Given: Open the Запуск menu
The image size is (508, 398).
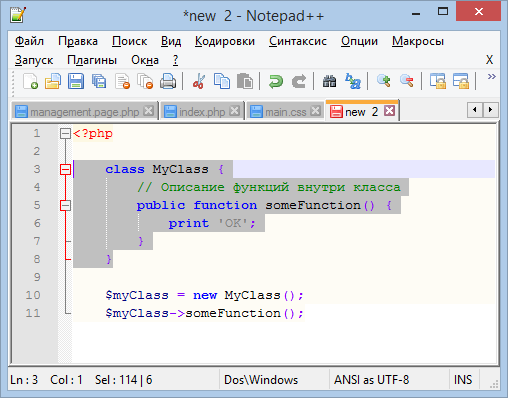Looking at the screenshot, I should (x=34, y=60).
